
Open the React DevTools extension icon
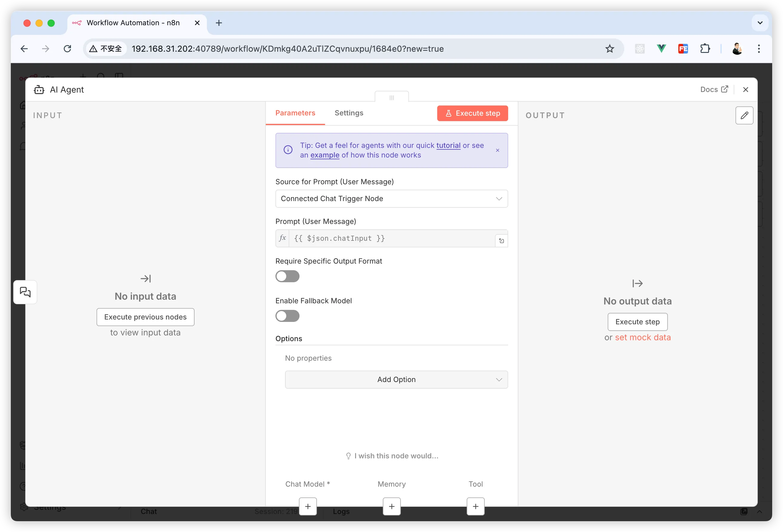click(x=640, y=49)
